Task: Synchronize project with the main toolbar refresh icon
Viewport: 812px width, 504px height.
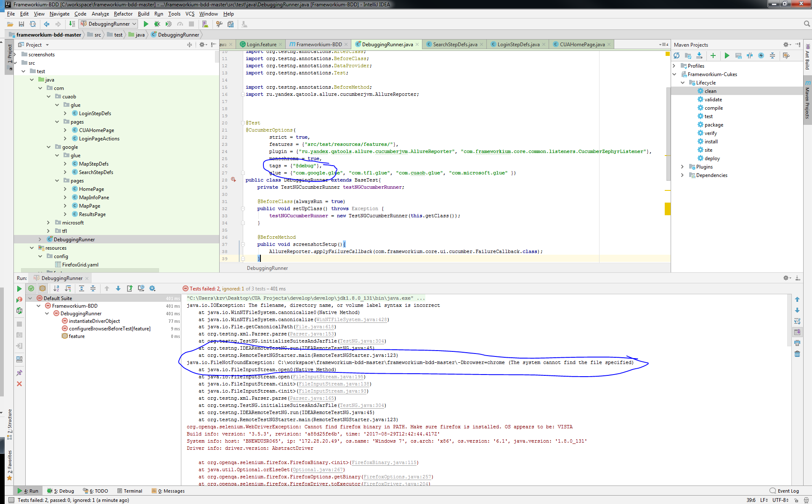Action: 33,24
